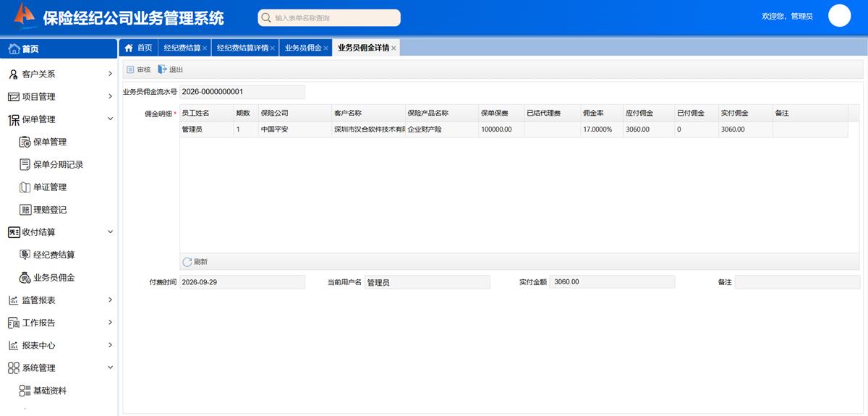Click the 理赔登记 icon

[25, 209]
